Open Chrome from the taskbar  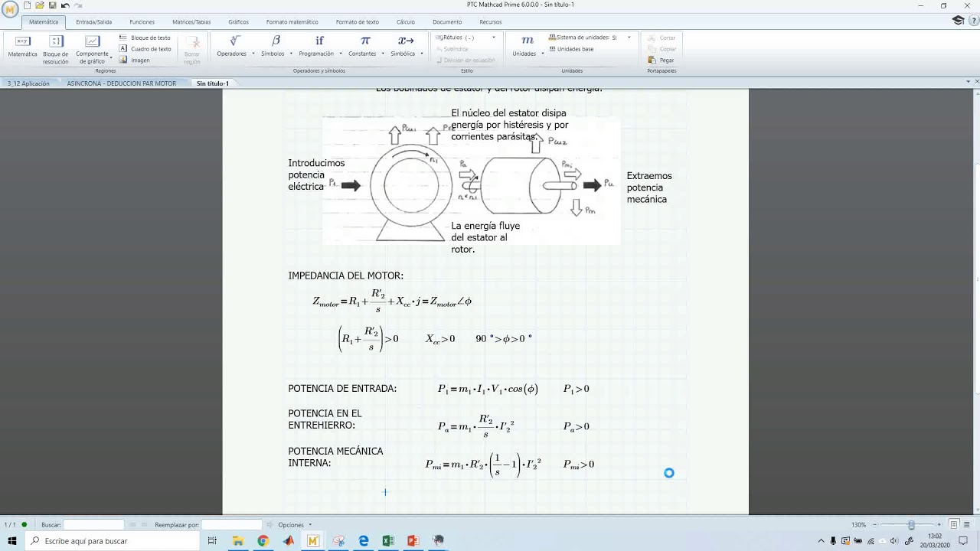click(x=263, y=540)
